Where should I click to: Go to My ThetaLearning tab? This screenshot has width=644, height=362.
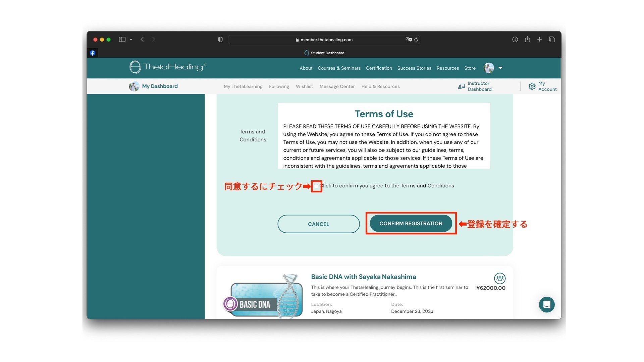click(243, 86)
